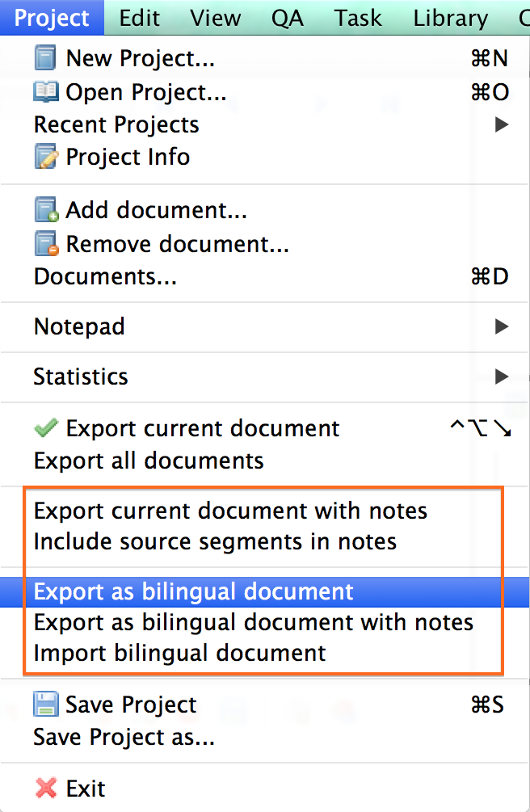This screenshot has width=530, height=812.
Task: Choose Save Project as...
Action: pos(124,738)
